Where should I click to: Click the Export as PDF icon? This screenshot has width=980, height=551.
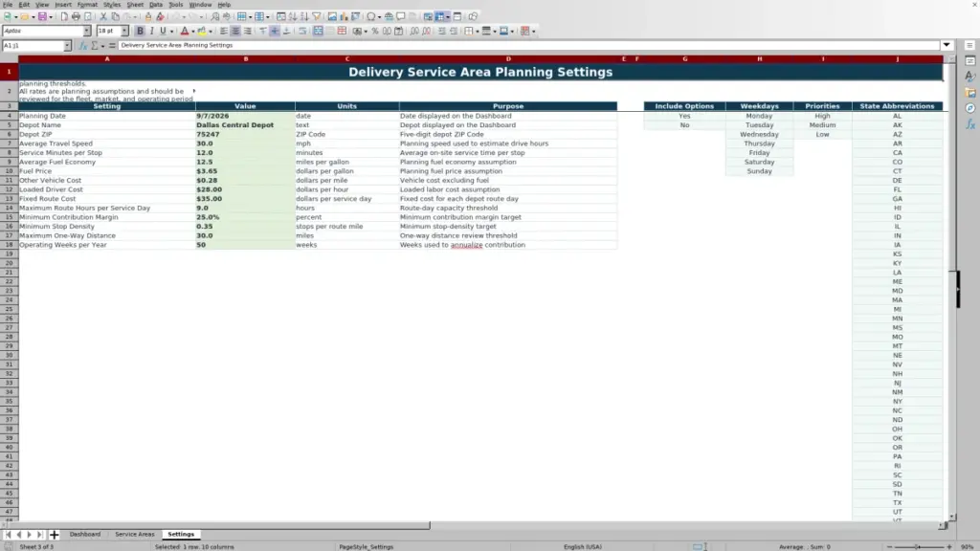64,16
